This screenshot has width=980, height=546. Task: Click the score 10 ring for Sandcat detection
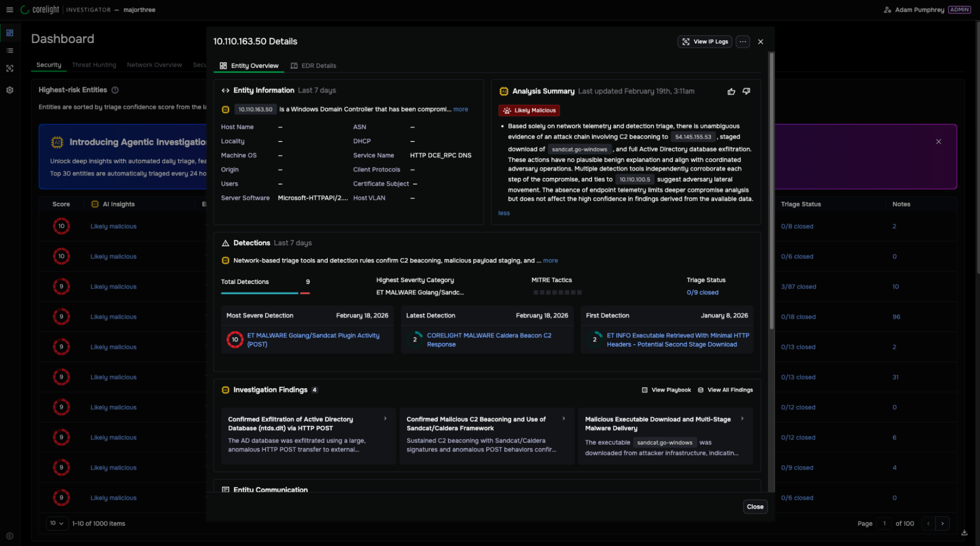[x=235, y=340]
